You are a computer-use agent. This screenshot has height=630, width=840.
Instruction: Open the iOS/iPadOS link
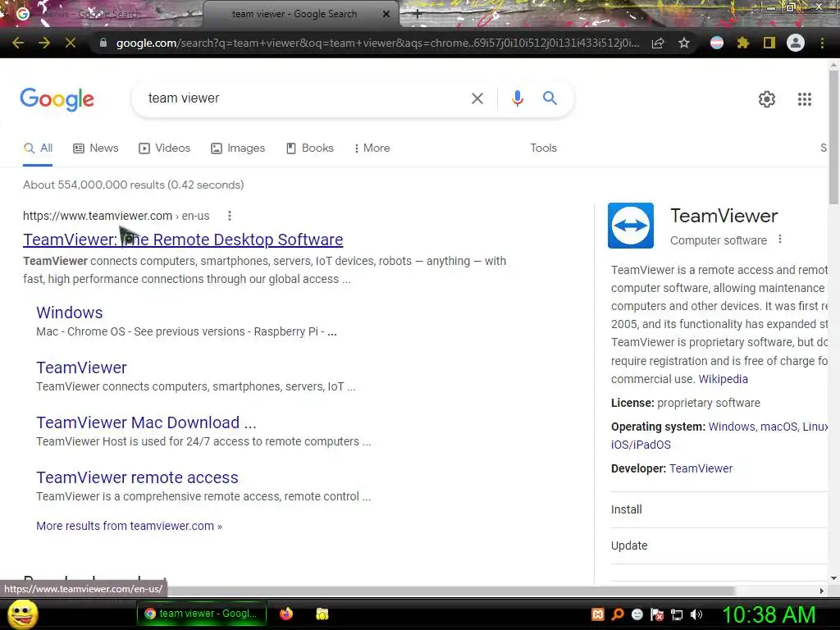click(x=641, y=445)
